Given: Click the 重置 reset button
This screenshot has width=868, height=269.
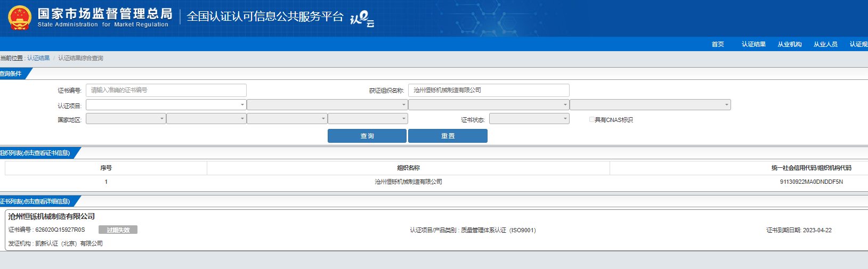Looking at the screenshot, I should [x=448, y=136].
